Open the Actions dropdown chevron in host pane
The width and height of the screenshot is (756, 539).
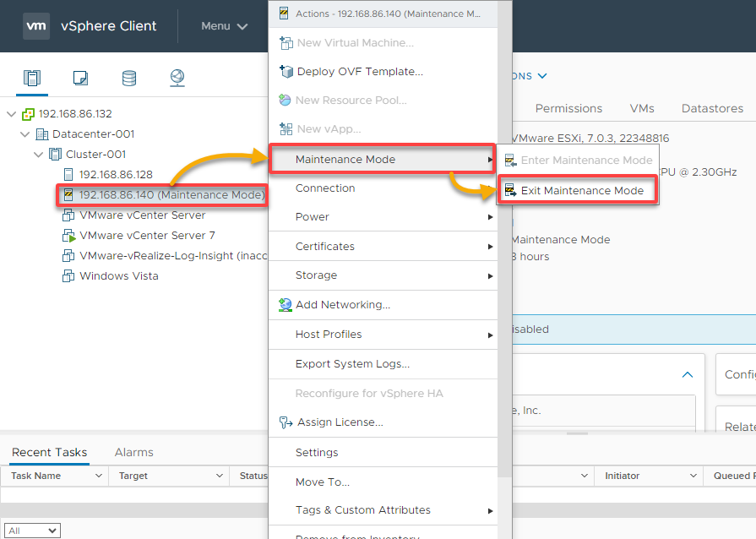(542, 76)
